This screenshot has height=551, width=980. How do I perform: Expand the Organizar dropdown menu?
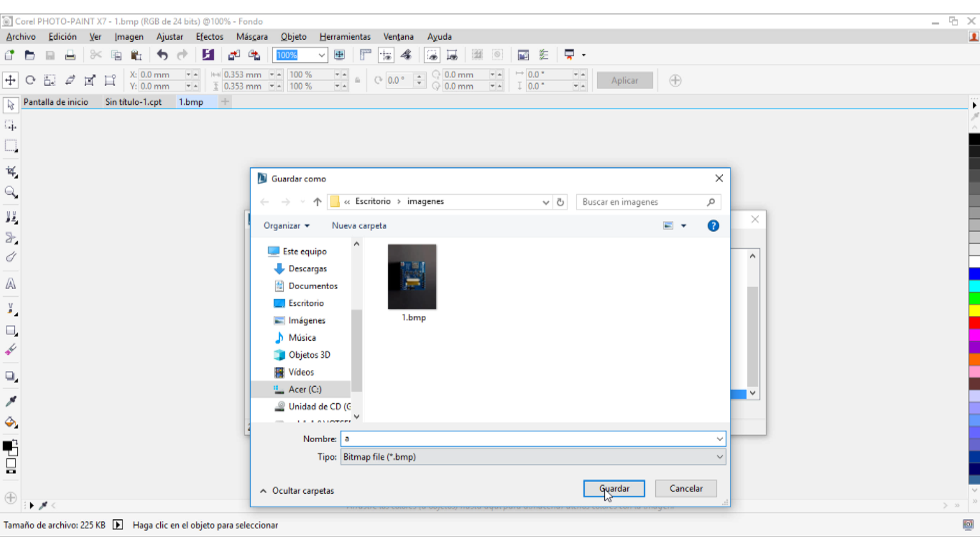[286, 226]
